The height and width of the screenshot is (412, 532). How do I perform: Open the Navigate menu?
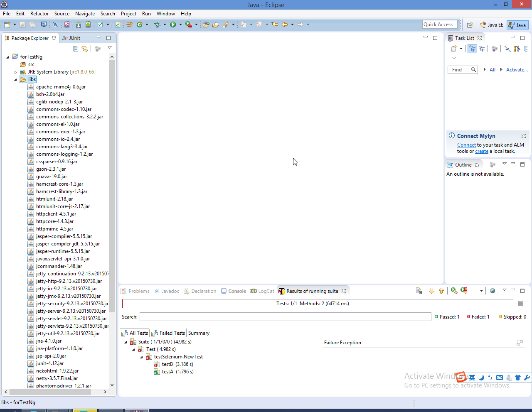85,14
